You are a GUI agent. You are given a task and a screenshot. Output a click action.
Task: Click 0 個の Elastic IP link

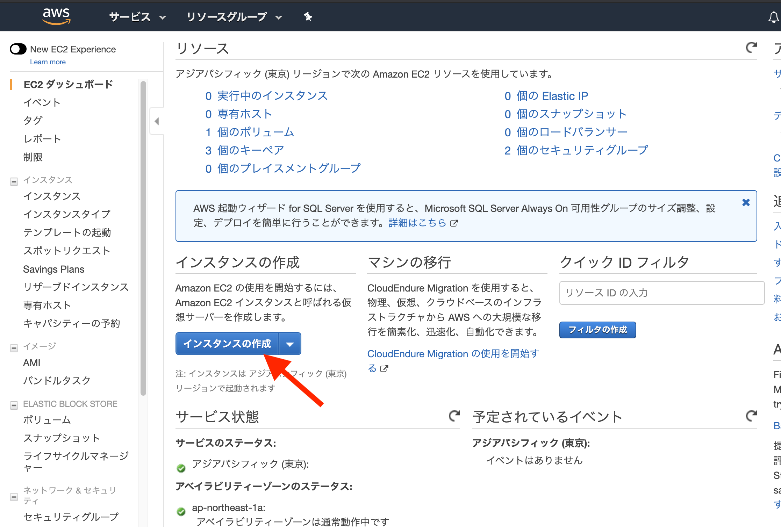[546, 96]
